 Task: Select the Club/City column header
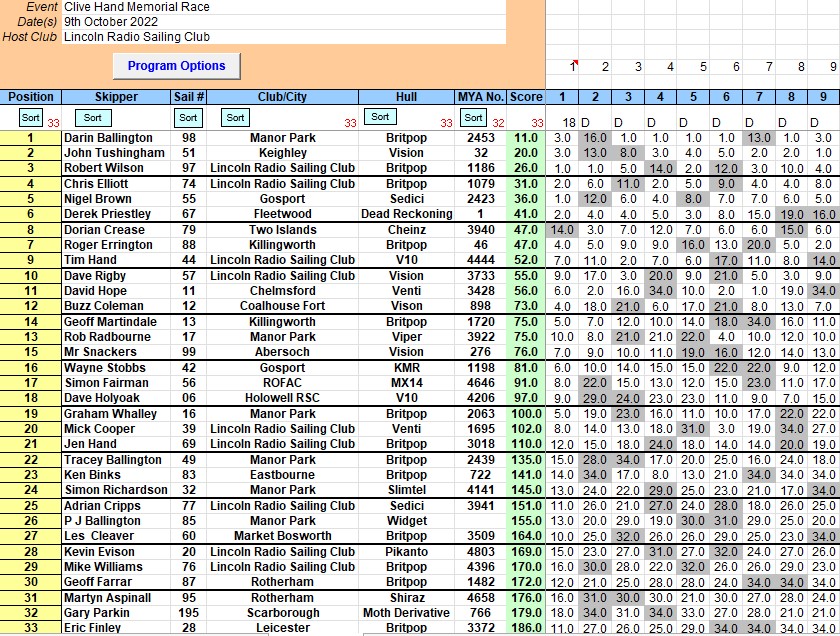282,97
